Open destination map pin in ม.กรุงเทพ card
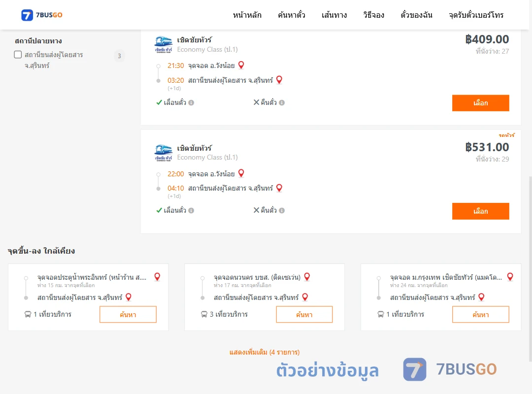 pyautogui.click(x=481, y=297)
